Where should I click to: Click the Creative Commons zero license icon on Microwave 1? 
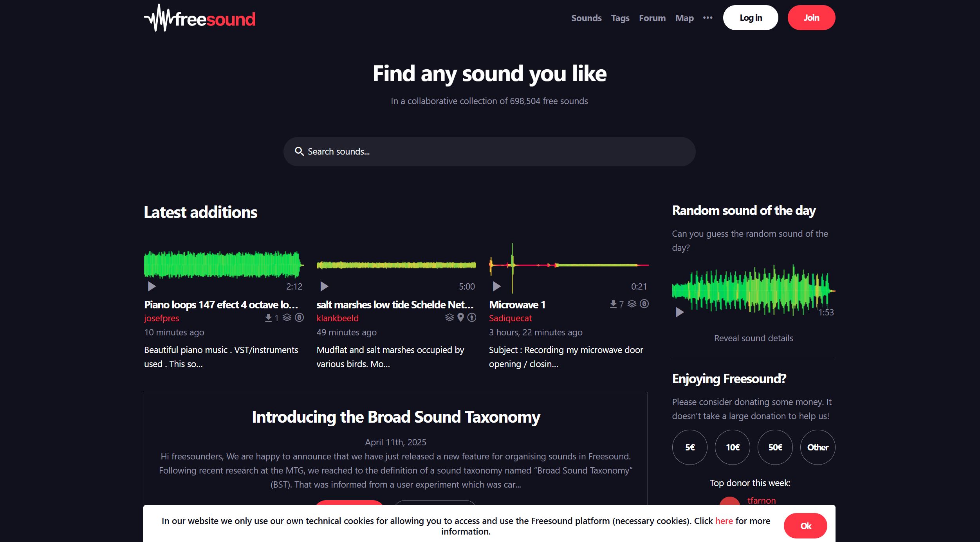(x=644, y=304)
